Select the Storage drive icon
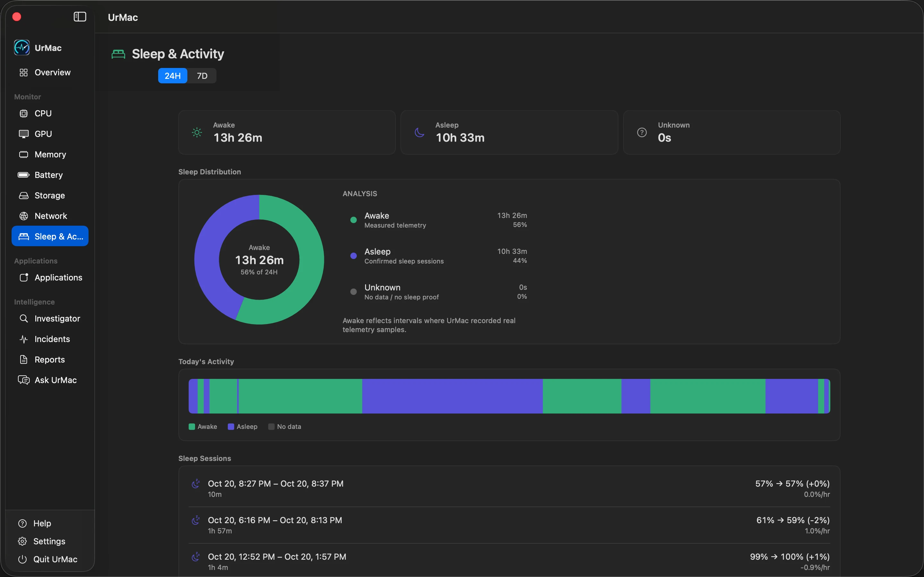The width and height of the screenshot is (924, 577). tap(24, 196)
